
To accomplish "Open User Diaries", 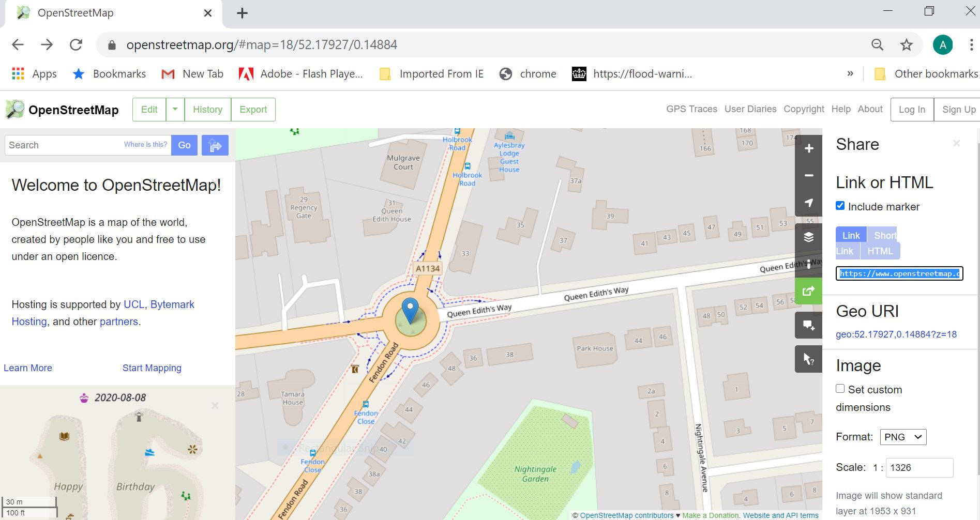I will pos(750,109).
